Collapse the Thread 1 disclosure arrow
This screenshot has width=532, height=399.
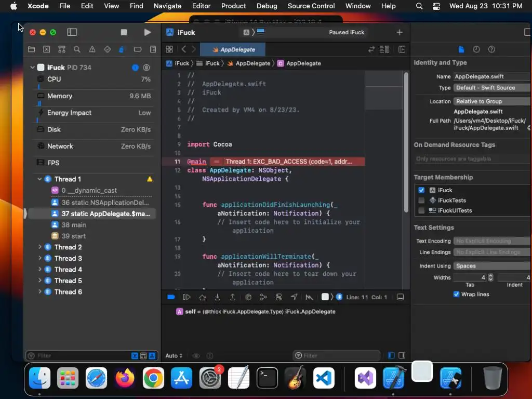pyautogui.click(x=39, y=179)
